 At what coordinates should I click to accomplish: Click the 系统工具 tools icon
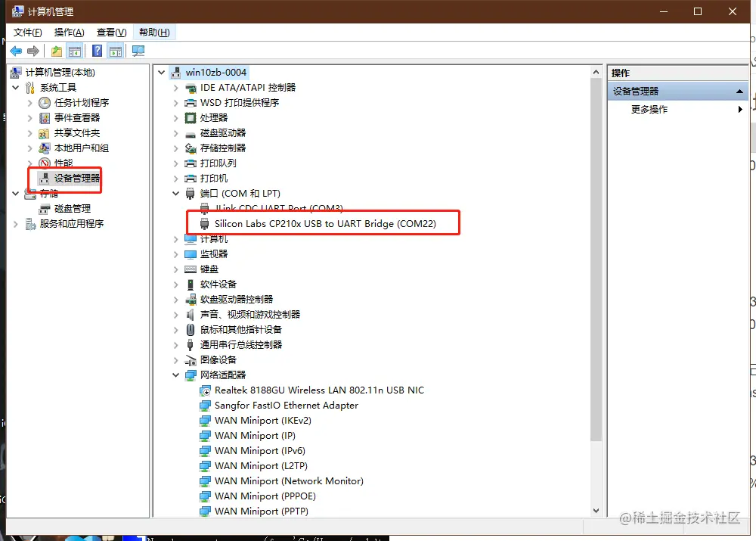pos(30,87)
